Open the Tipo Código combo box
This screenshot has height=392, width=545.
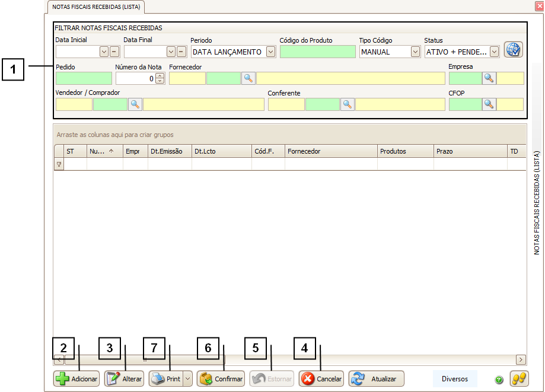415,52
